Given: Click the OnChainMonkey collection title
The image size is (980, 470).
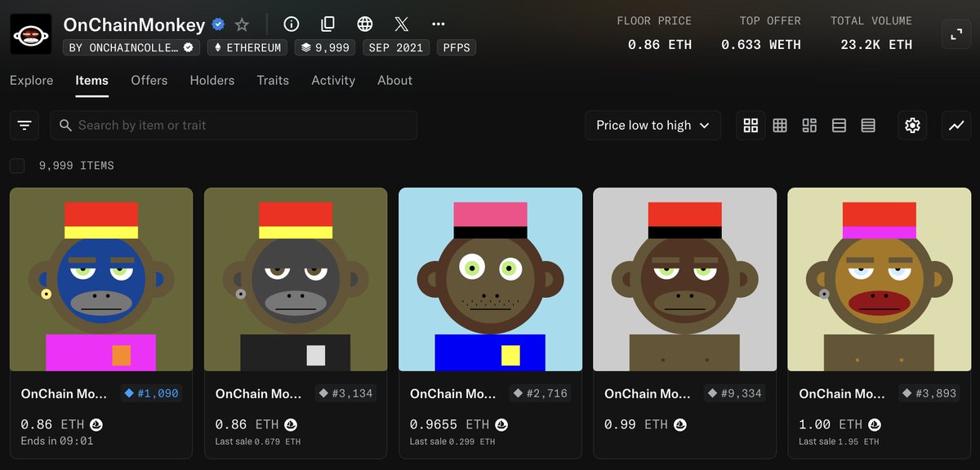Looking at the screenshot, I should [x=135, y=24].
